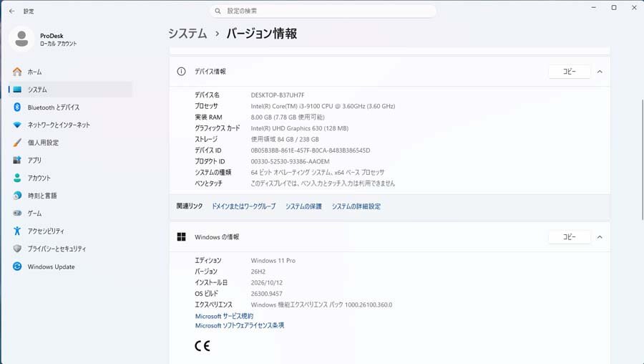Click the experience pack version text

coord(321,305)
